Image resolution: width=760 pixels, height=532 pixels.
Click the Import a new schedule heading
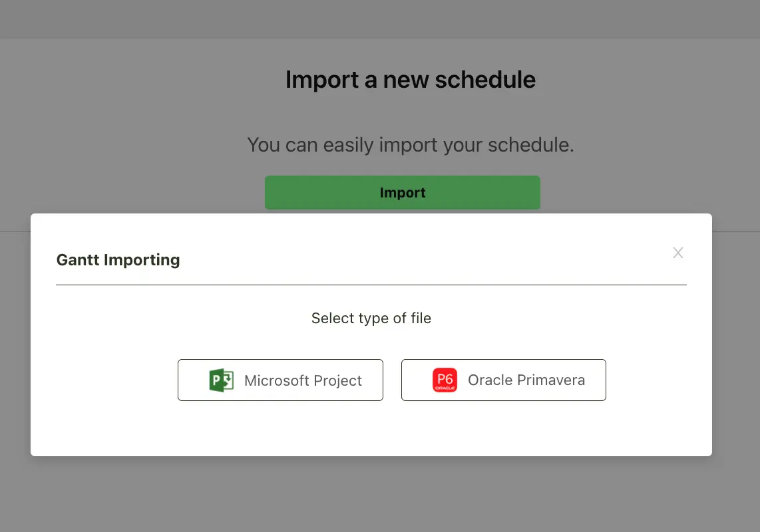(x=411, y=79)
